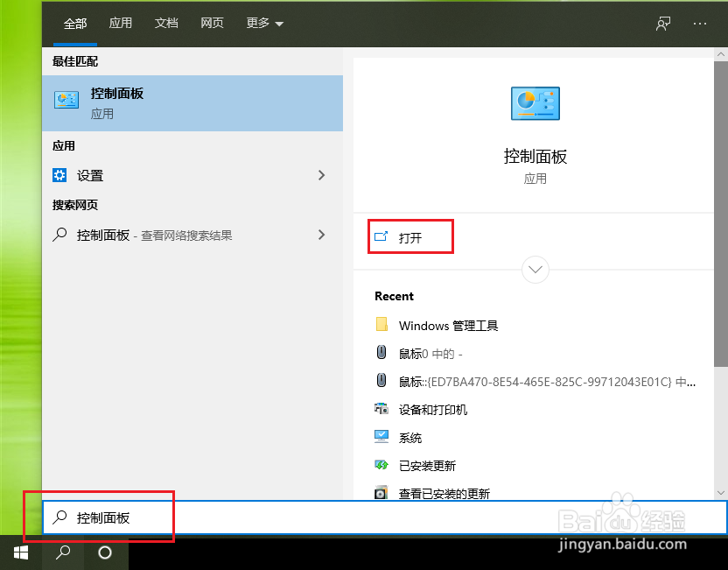Open 控制面板 - 查看网络搜索结果
Image resolution: width=728 pixels, height=570 pixels.
click(192, 235)
